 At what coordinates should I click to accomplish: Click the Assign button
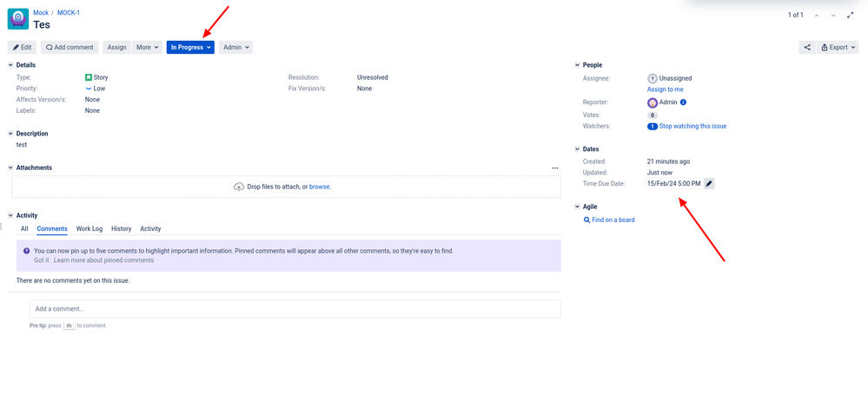(116, 48)
